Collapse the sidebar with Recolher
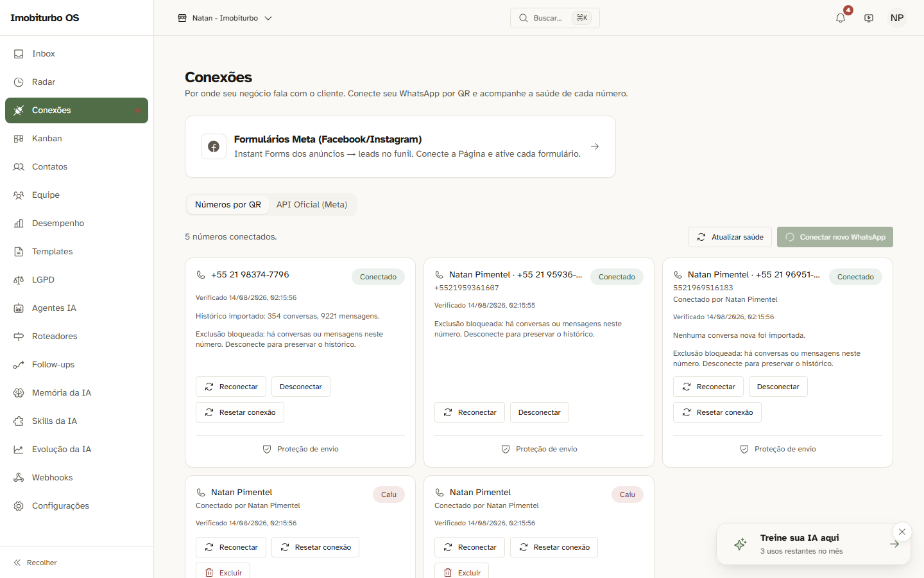 click(35, 563)
